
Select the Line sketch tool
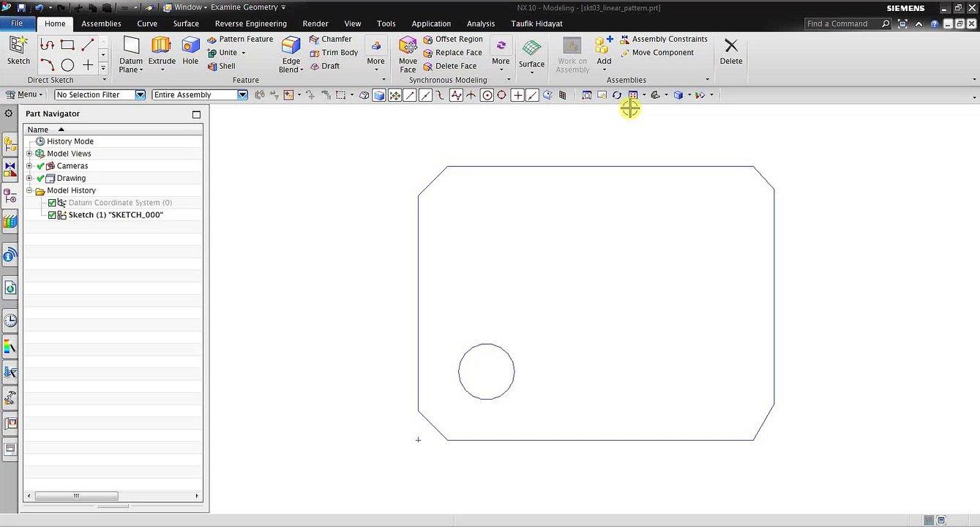[x=88, y=45]
